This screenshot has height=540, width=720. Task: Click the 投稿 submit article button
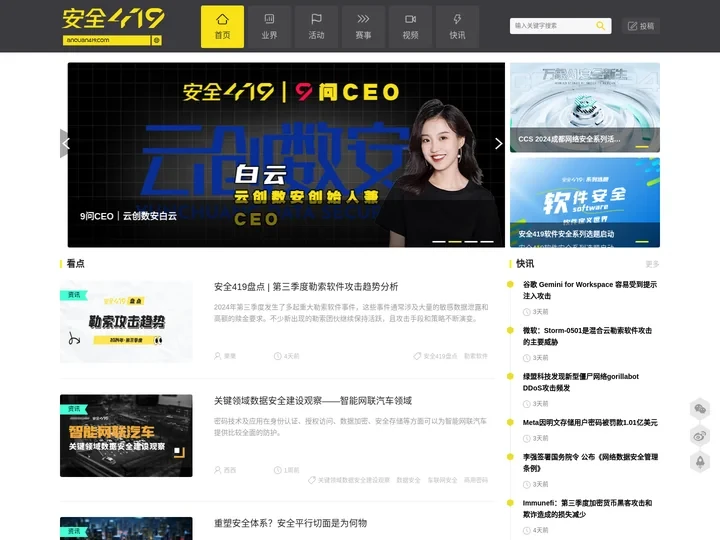coord(641,26)
